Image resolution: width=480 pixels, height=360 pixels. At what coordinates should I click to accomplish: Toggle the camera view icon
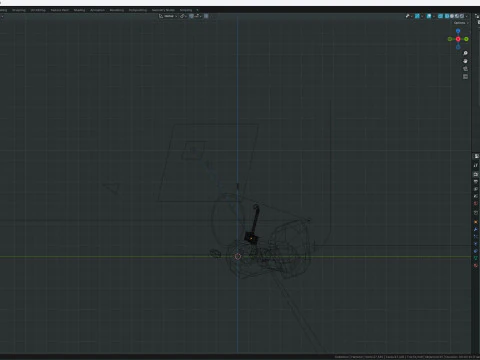click(465, 69)
